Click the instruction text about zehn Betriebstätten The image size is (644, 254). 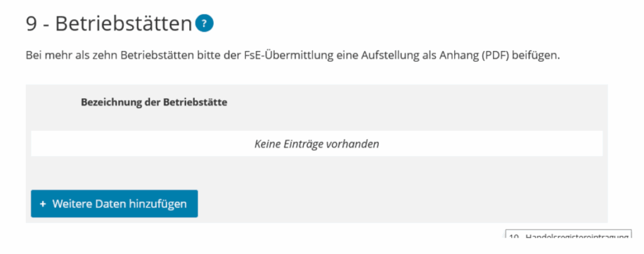[x=292, y=55]
